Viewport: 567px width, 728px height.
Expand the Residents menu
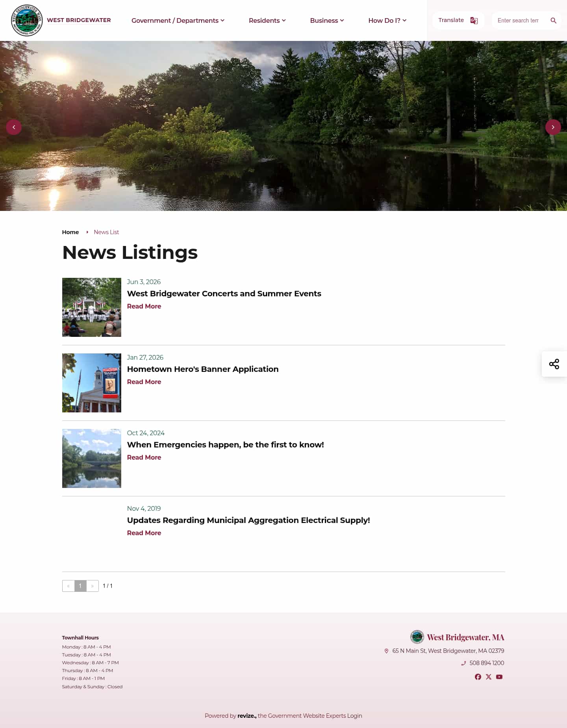[x=267, y=20]
